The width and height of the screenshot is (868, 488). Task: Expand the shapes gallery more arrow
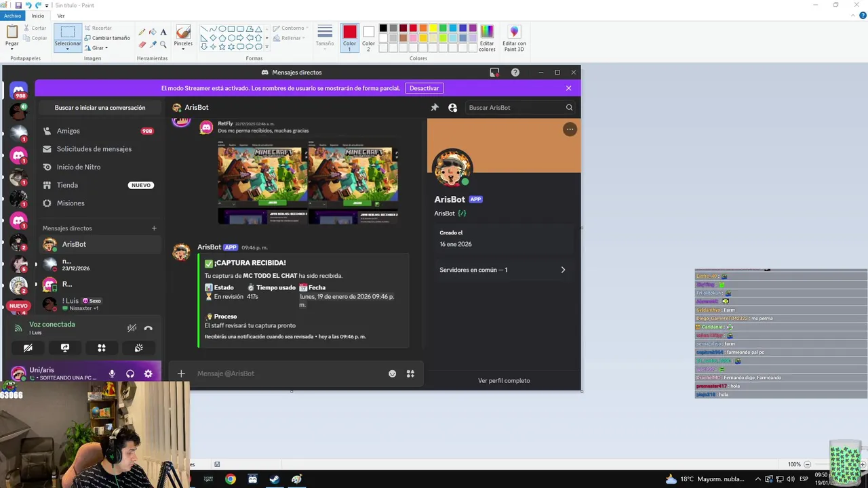[267, 47]
